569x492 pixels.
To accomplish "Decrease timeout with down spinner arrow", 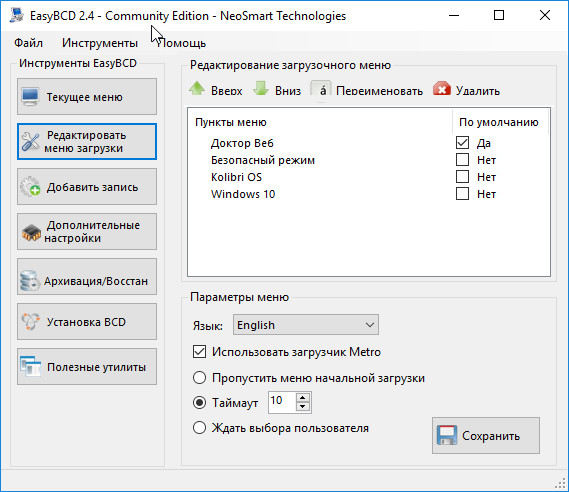I will (x=303, y=407).
